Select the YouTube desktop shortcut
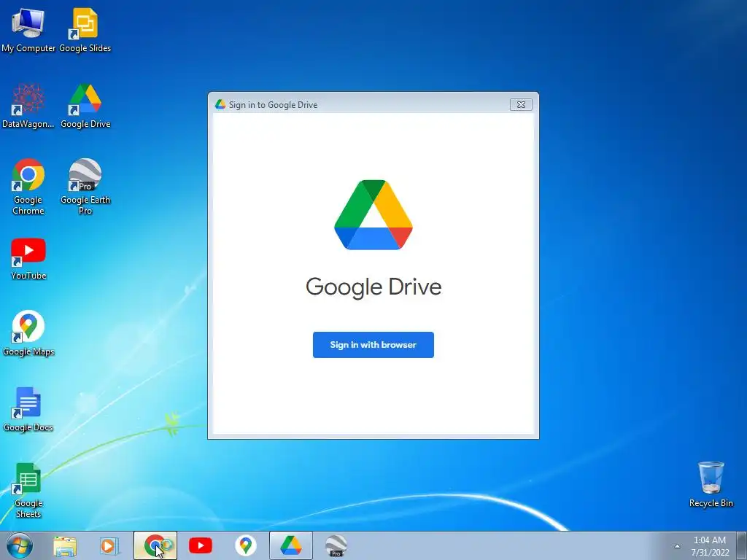The image size is (747, 560). [x=28, y=259]
